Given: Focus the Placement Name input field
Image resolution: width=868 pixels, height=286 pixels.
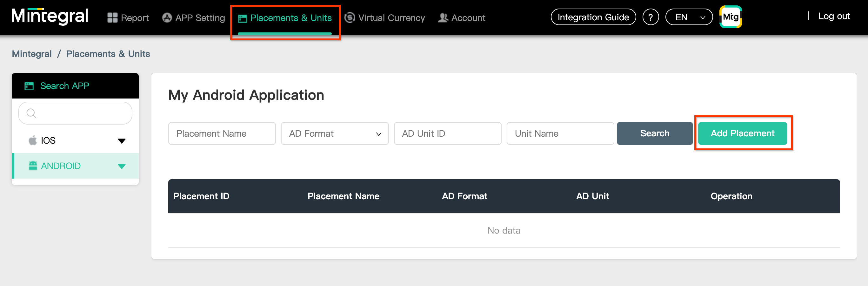Looking at the screenshot, I should pyautogui.click(x=222, y=133).
